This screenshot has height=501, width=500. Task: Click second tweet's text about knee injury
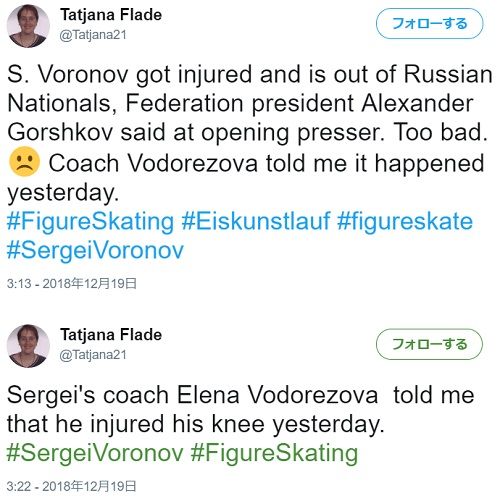[240, 410]
